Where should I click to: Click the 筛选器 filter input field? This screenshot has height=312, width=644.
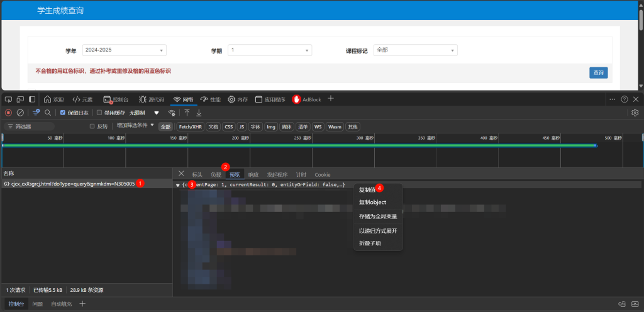point(44,126)
